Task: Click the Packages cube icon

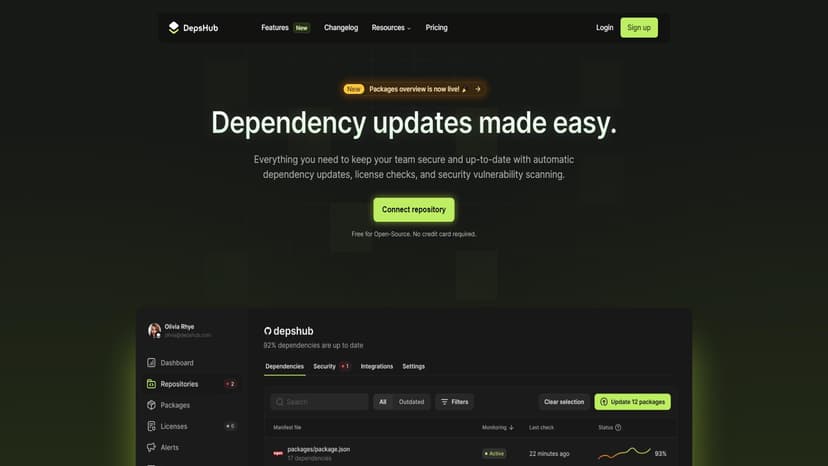Action: click(152, 405)
